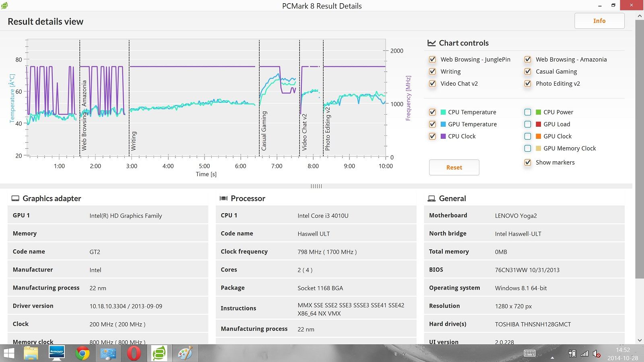Viewport: 644px width, 362px height.
Task: Select the 76CN31WW BIOS value
Action: tap(527, 270)
